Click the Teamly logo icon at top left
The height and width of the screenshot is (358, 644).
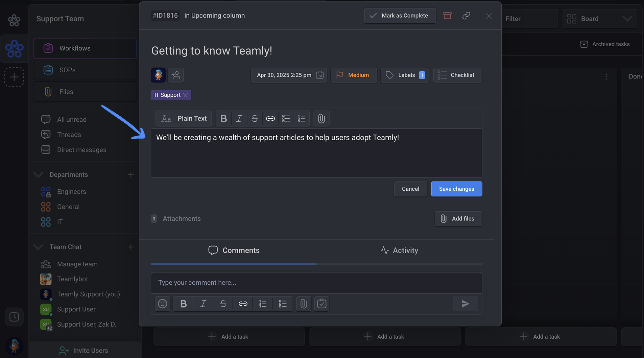click(x=14, y=20)
